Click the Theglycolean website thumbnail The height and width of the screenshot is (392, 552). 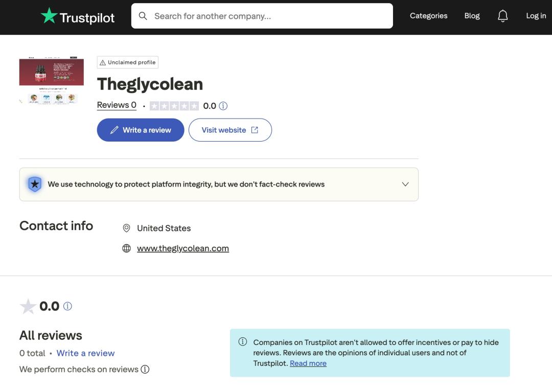(52, 80)
